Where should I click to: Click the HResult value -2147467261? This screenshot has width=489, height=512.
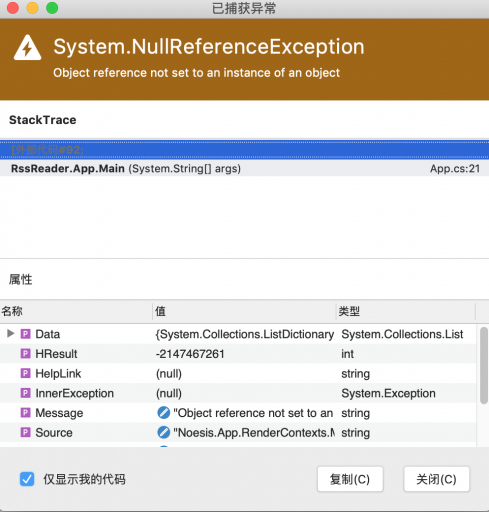tap(190, 354)
